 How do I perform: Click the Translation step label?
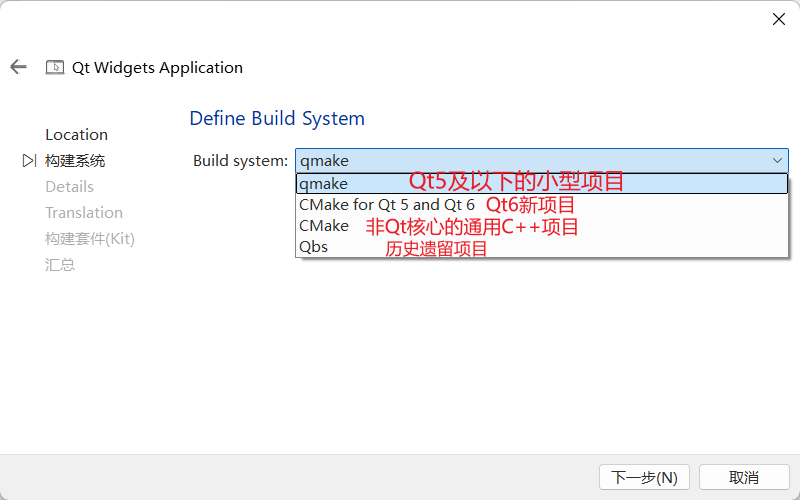(84, 213)
